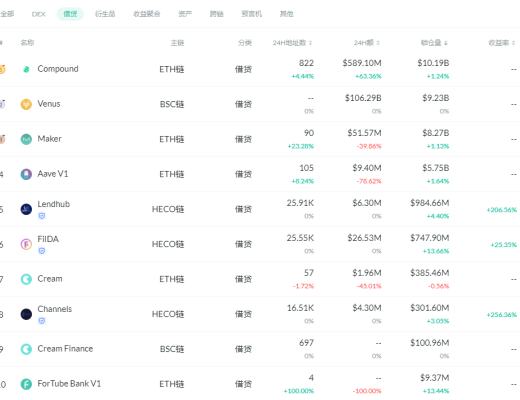The height and width of the screenshot is (400, 520).
Task: Click the ForTube Bank V1 logo icon
Action: [x=26, y=384]
